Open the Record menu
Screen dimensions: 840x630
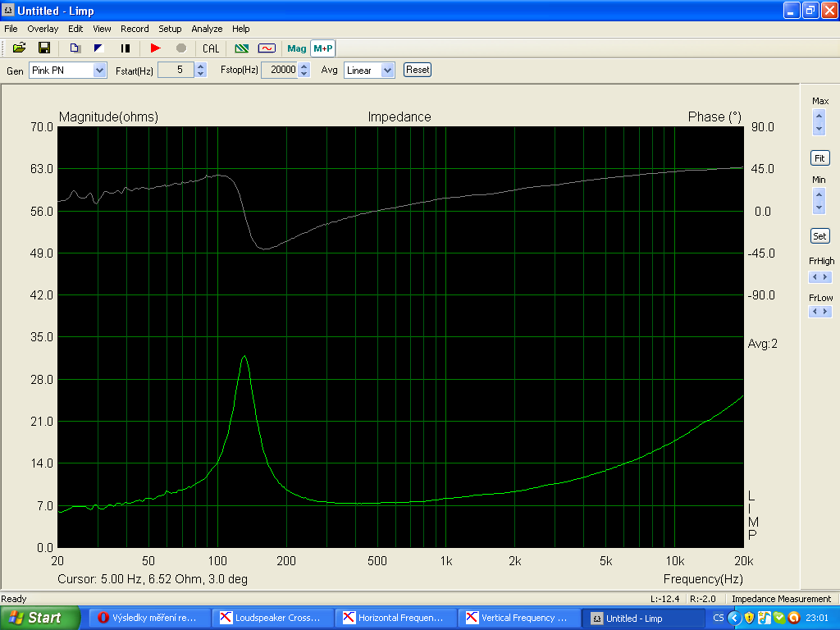click(x=135, y=29)
